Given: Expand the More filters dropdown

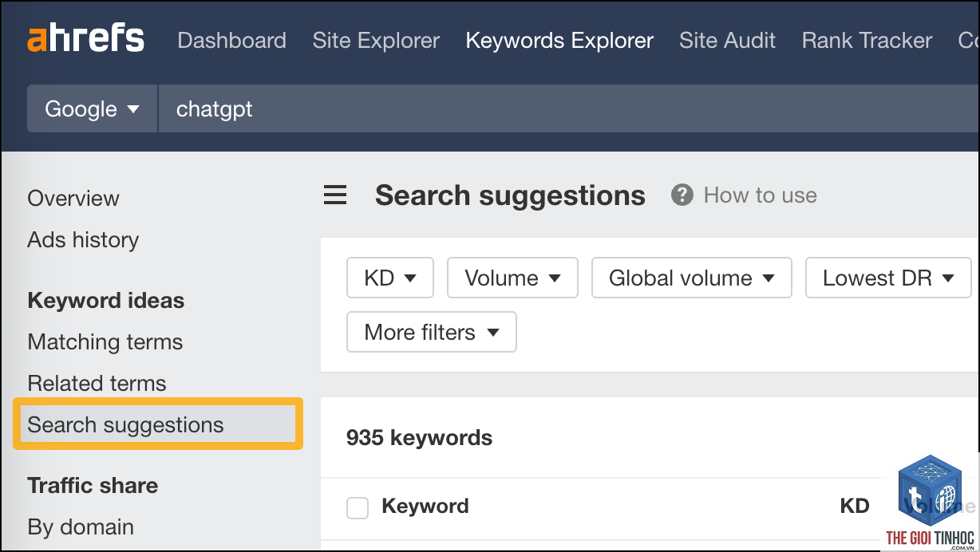Looking at the screenshot, I should pos(432,332).
